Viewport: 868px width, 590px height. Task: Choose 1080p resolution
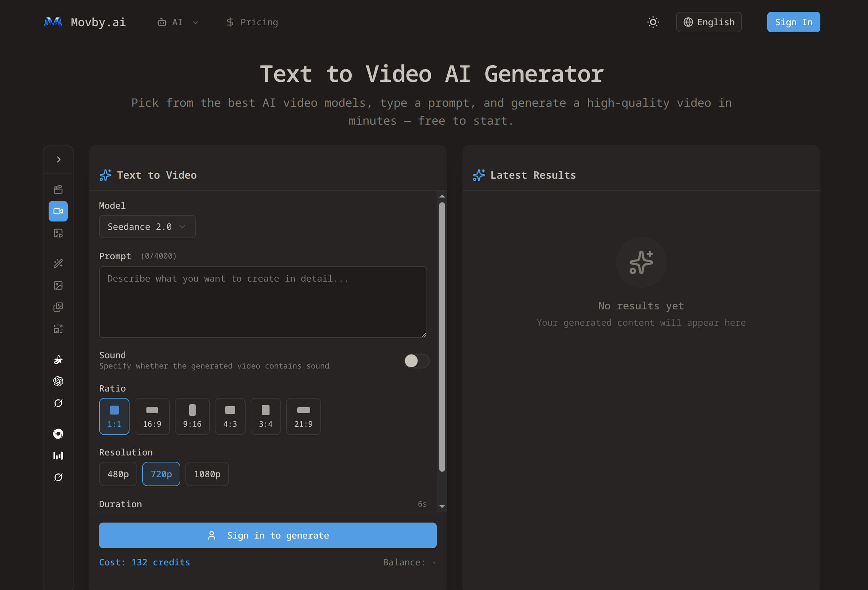coord(207,474)
